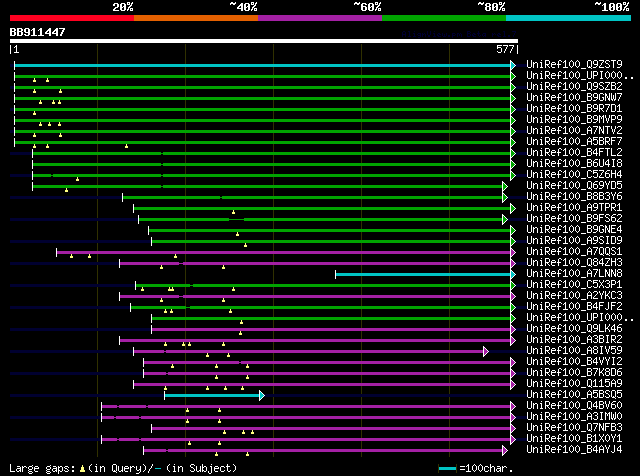This screenshot has height=476, width=640.
Task: Click the end arrowhead of the Q69YD5 alignment
Action: click(505, 187)
